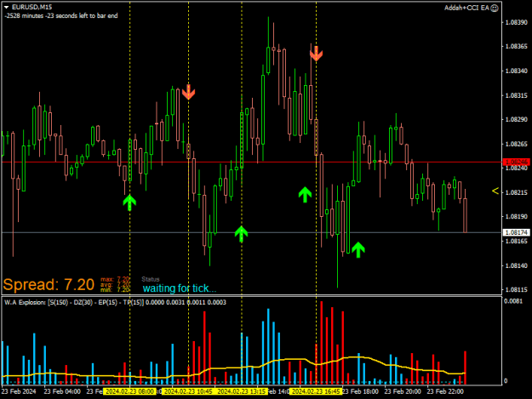Click the '23 Feb 20:00' time axis label
The height and width of the screenshot is (399, 532).
pyautogui.click(x=403, y=391)
